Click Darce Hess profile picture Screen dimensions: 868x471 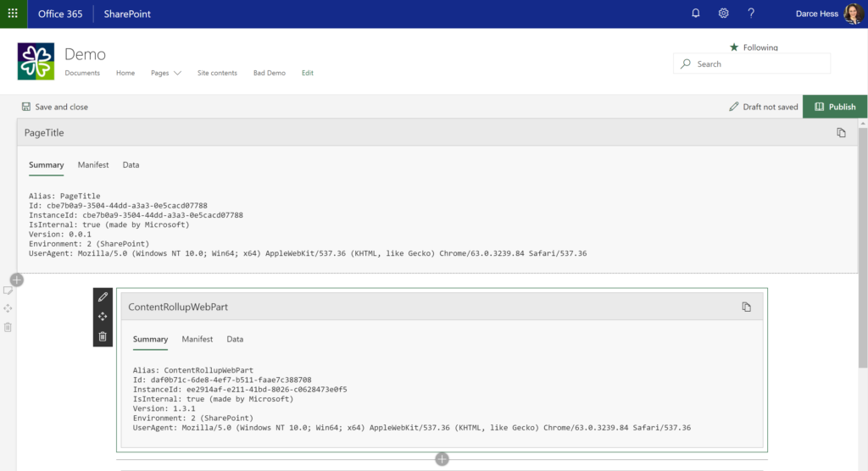[853, 14]
